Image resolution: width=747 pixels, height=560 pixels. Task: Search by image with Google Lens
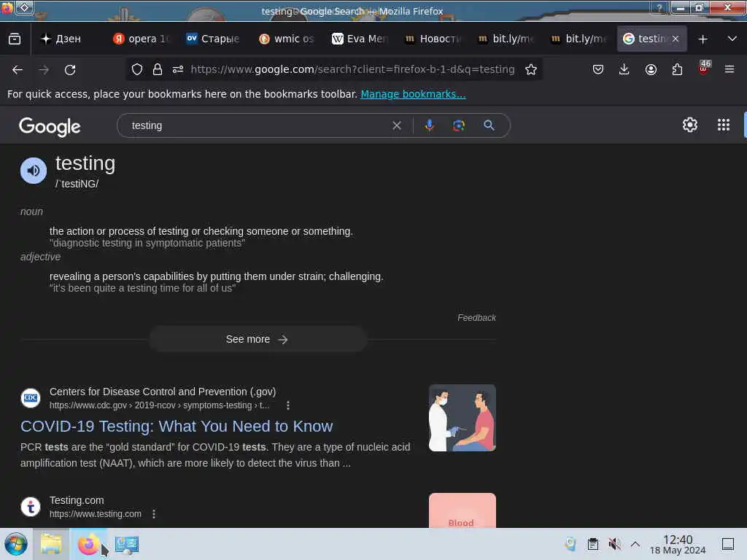tap(459, 125)
